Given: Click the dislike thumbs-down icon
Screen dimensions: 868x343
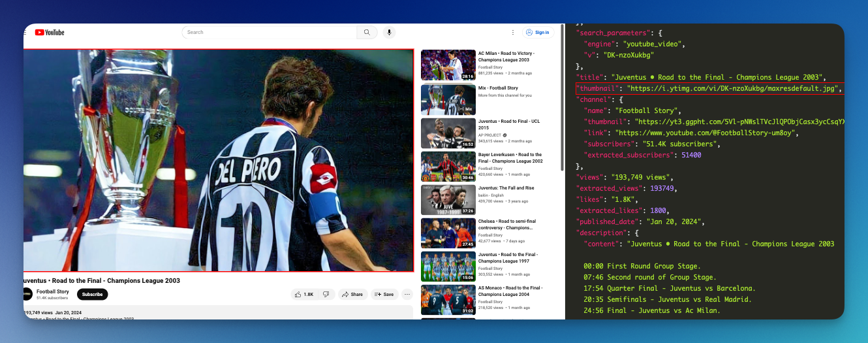Looking at the screenshot, I should click(326, 294).
